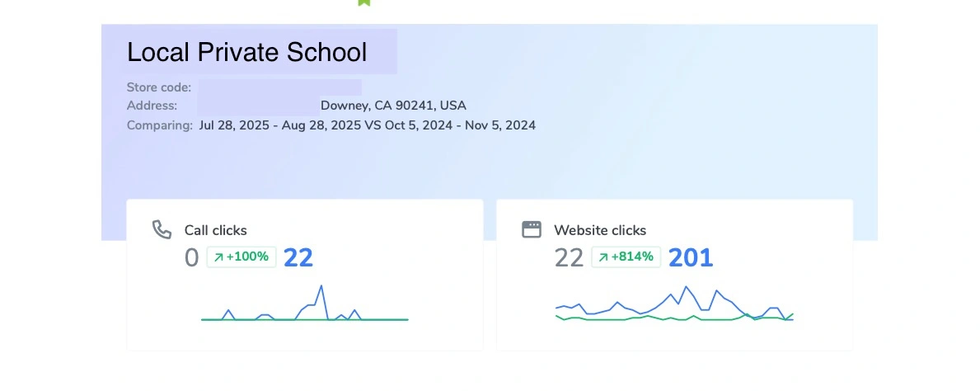The height and width of the screenshot is (391, 980).
Task: Click the current call clicks value 22 in blue
Action: [298, 257]
